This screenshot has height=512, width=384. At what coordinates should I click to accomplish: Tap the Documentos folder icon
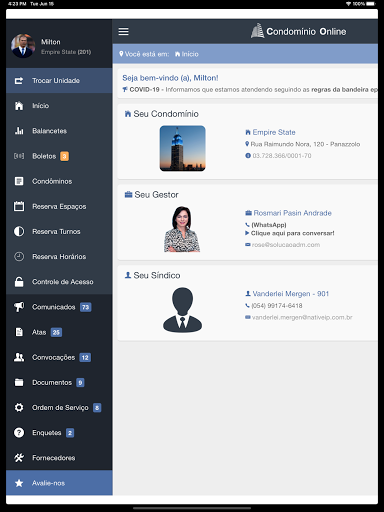(x=19, y=382)
